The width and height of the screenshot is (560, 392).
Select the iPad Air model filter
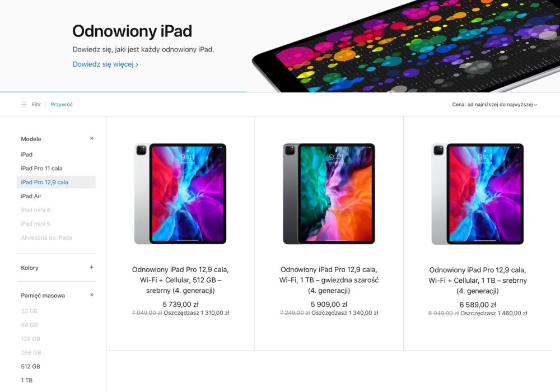point(31,196)
